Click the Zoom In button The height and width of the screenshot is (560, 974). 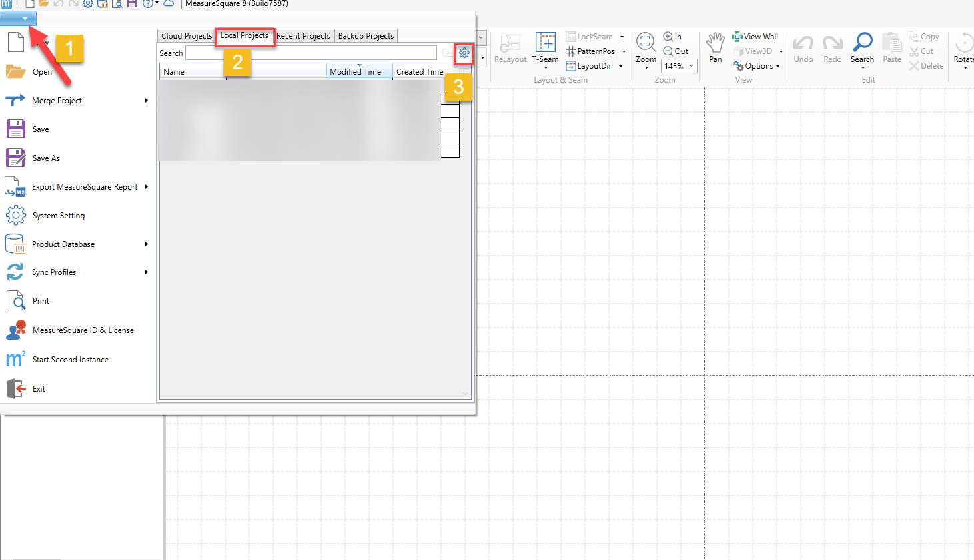672,37
